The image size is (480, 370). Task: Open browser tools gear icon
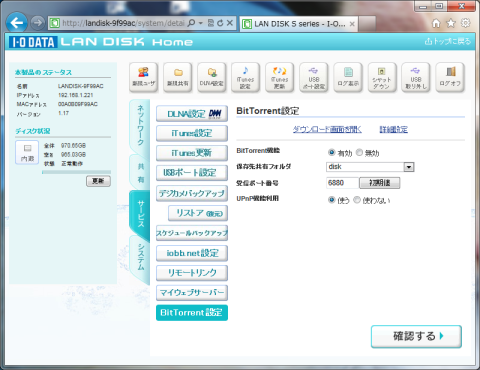point(465,23)
